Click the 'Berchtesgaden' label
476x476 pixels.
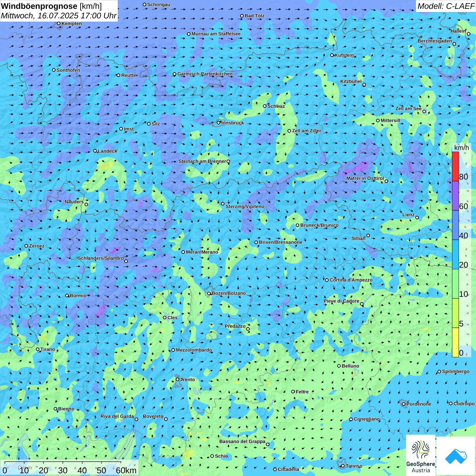435,41
